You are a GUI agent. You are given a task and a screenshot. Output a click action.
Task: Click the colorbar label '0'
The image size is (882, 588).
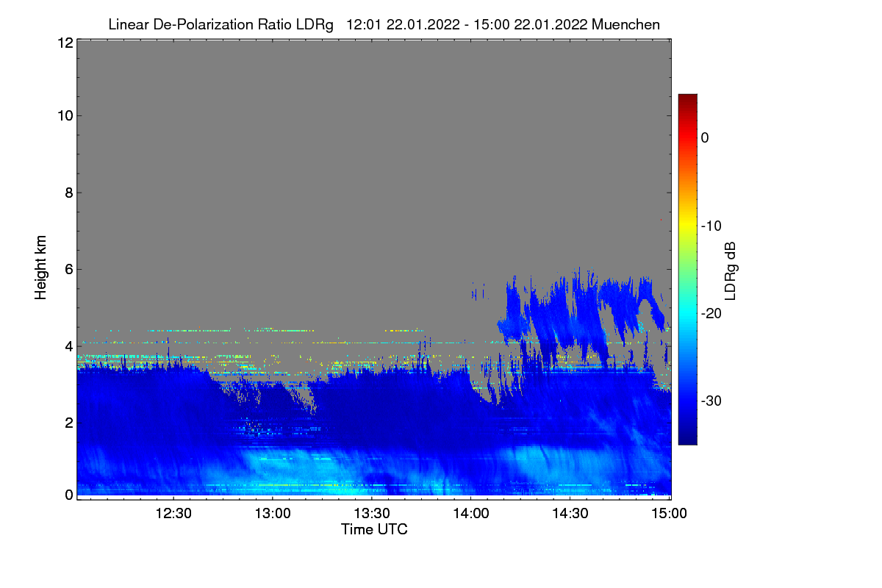click(704, 138)
